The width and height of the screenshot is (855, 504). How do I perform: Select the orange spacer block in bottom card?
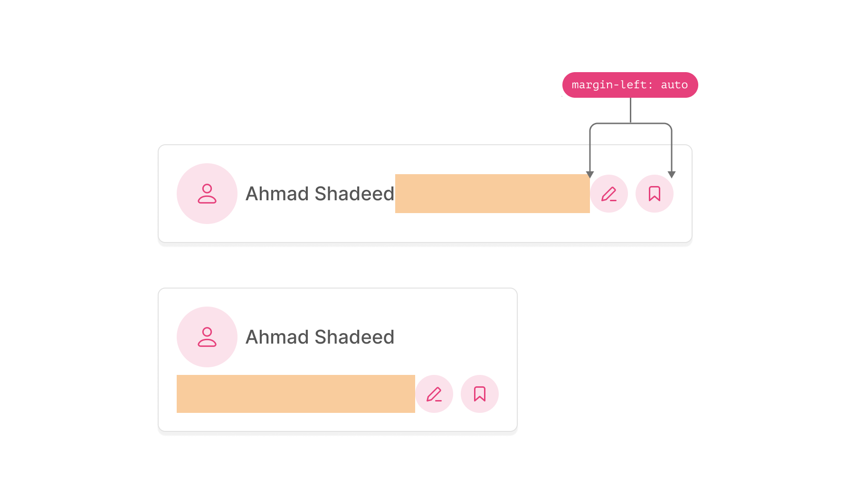tap(295, 394)
